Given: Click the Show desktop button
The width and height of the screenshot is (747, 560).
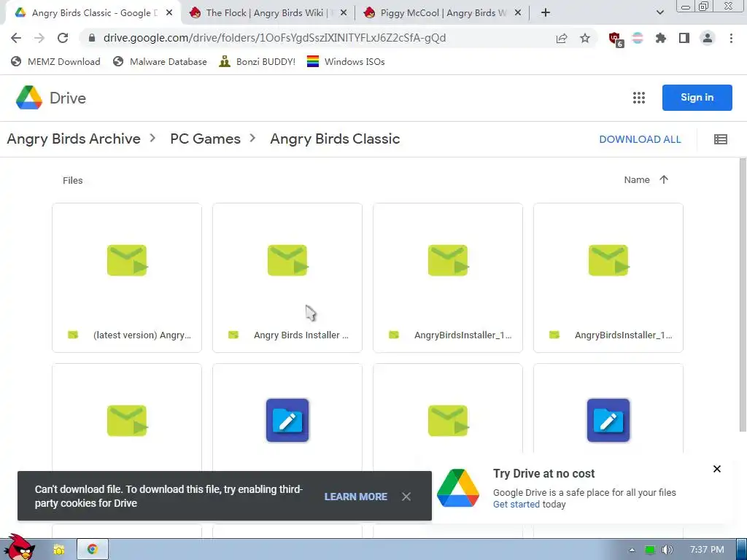Looking at the screenshot, I should coord(742,549).
